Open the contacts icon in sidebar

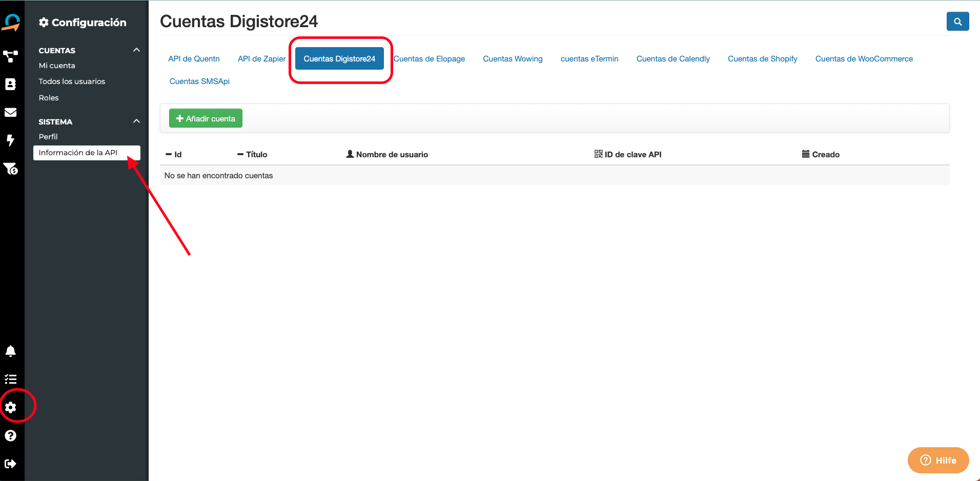coord(11,84)
